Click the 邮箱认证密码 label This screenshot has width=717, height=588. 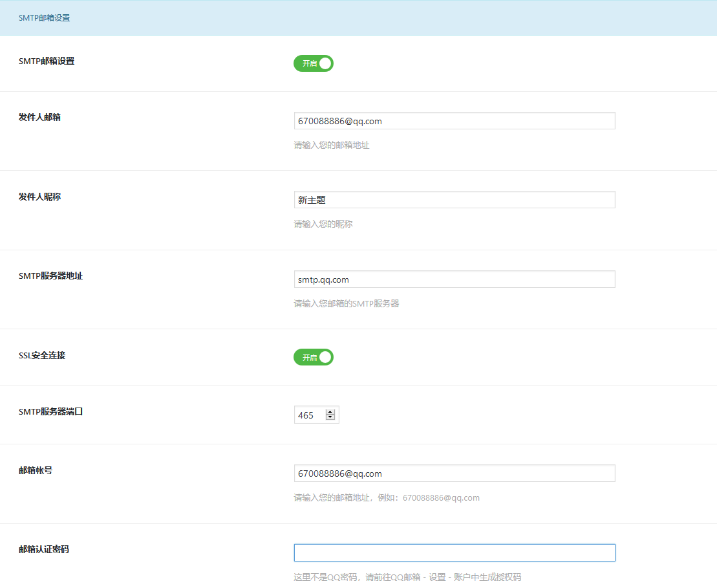tap(43, 549)
